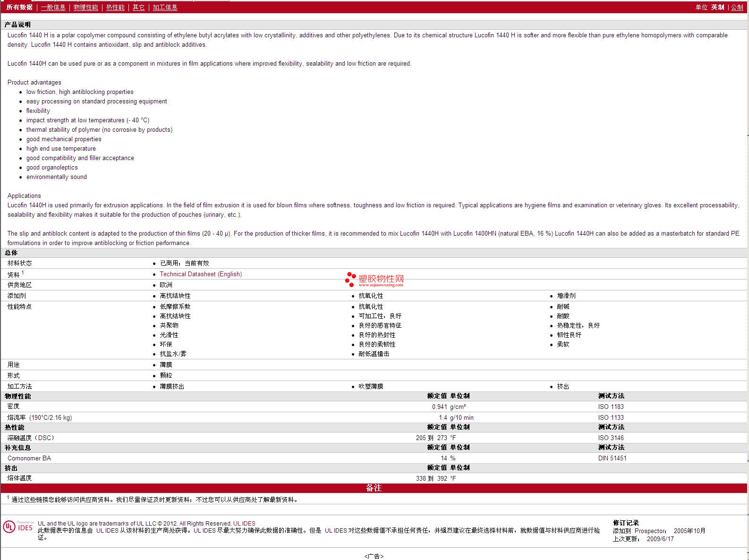Click 吹塑薄膜 processing method entry
Image resolution: width=749 pixels, height=560 pixels.
coord(371,386)
